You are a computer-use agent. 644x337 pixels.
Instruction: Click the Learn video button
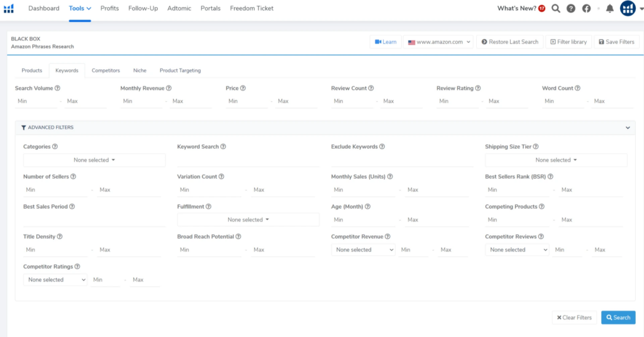point(386,42)
